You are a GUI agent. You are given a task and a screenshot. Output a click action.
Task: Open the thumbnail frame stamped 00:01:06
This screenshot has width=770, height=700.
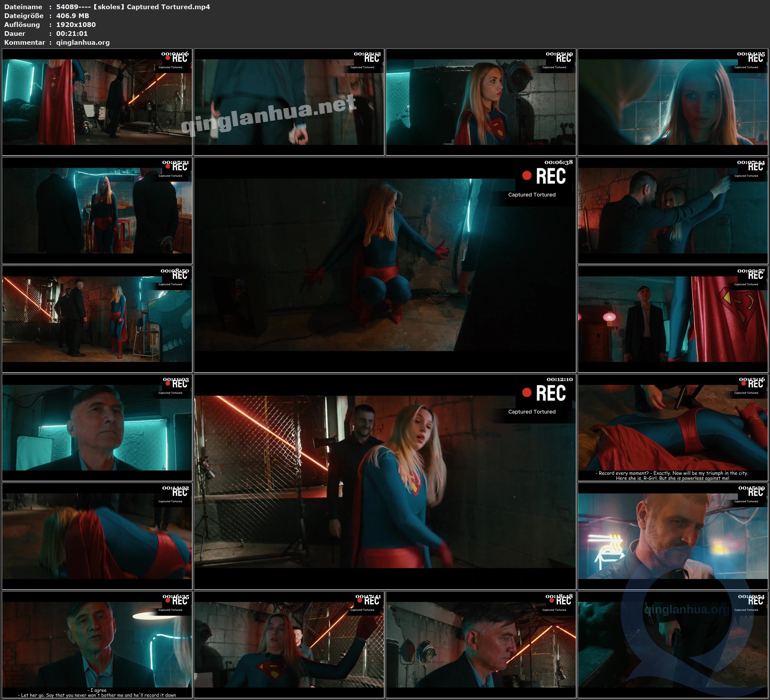coord(97,102)
